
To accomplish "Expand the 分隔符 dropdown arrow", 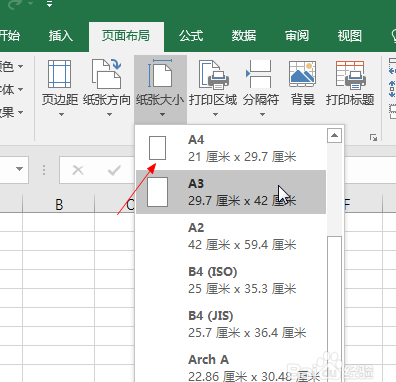I will [x=262, y=114].
